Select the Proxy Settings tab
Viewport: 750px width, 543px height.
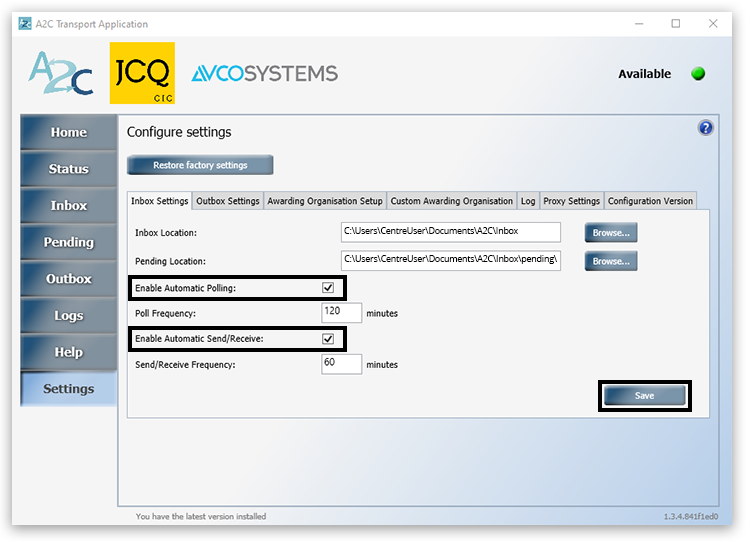point(571,201)
